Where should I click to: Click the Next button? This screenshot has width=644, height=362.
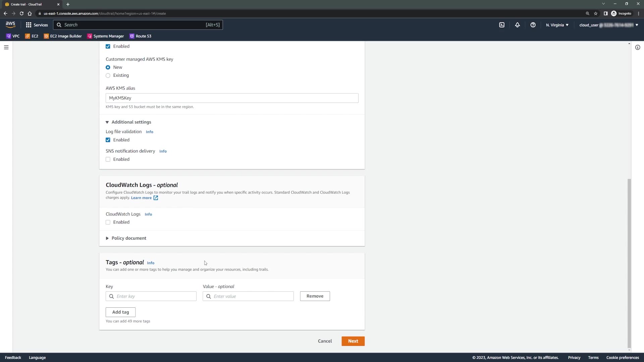click(353, 341)
